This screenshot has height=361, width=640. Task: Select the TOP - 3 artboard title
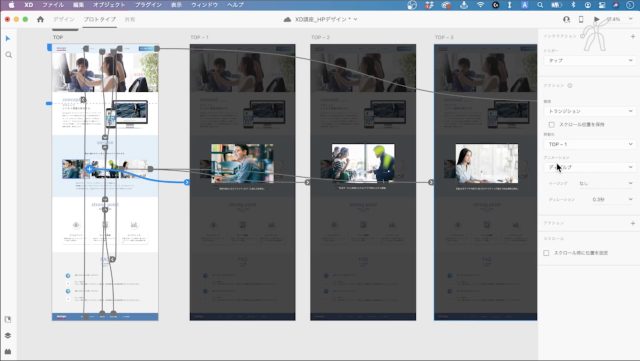(444, 37)
